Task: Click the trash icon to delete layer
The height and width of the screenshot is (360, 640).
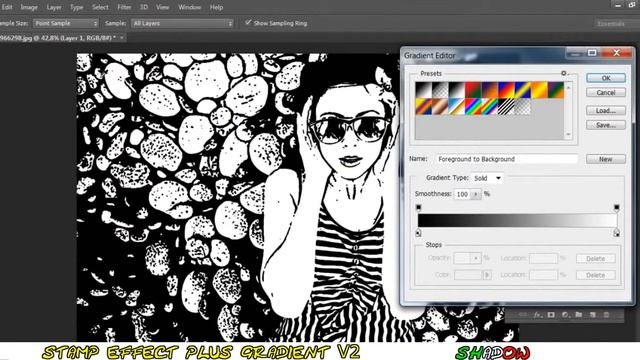Action: click(606, 315)
